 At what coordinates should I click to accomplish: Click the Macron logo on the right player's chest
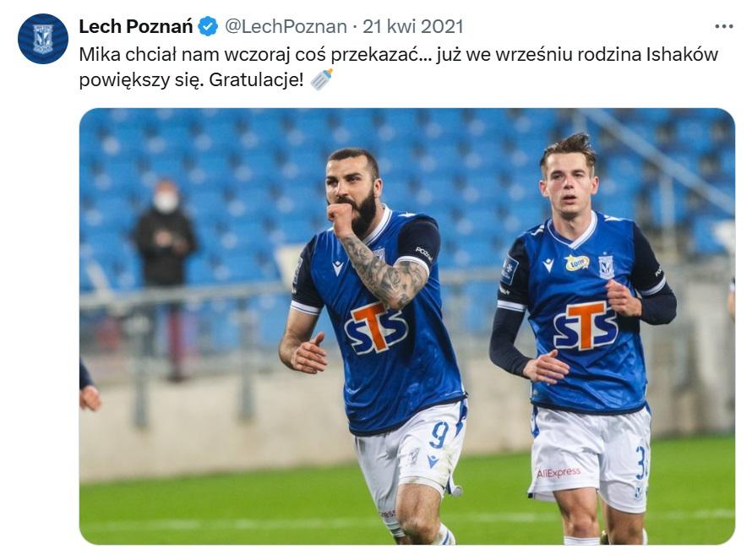pos(548,264)
